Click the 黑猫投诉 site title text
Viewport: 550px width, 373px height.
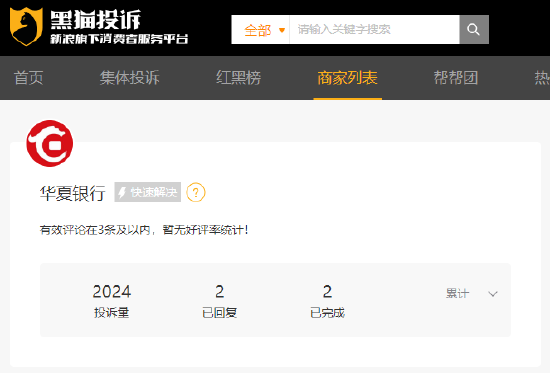pos(95,20)
